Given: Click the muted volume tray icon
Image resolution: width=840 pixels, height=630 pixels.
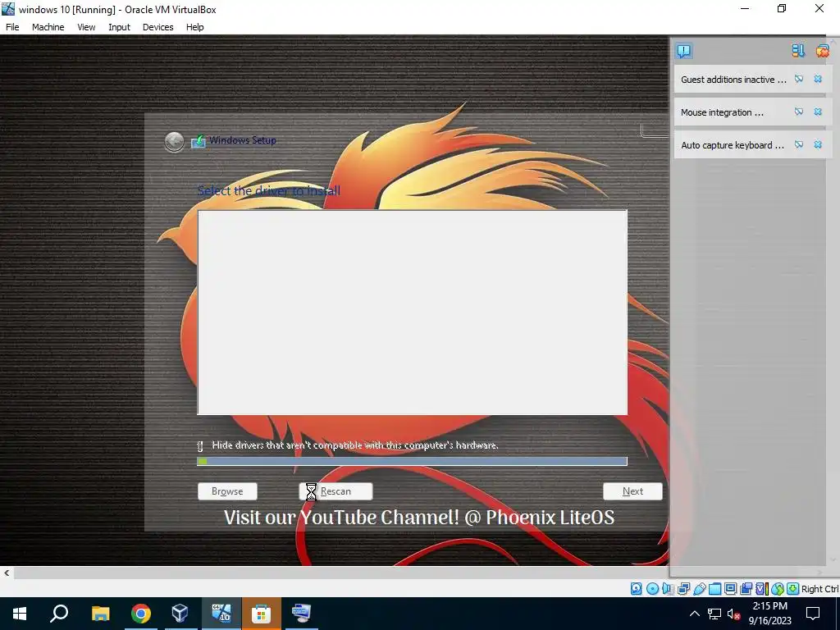Looking at the screenshot, I should [x=733, y=614].
